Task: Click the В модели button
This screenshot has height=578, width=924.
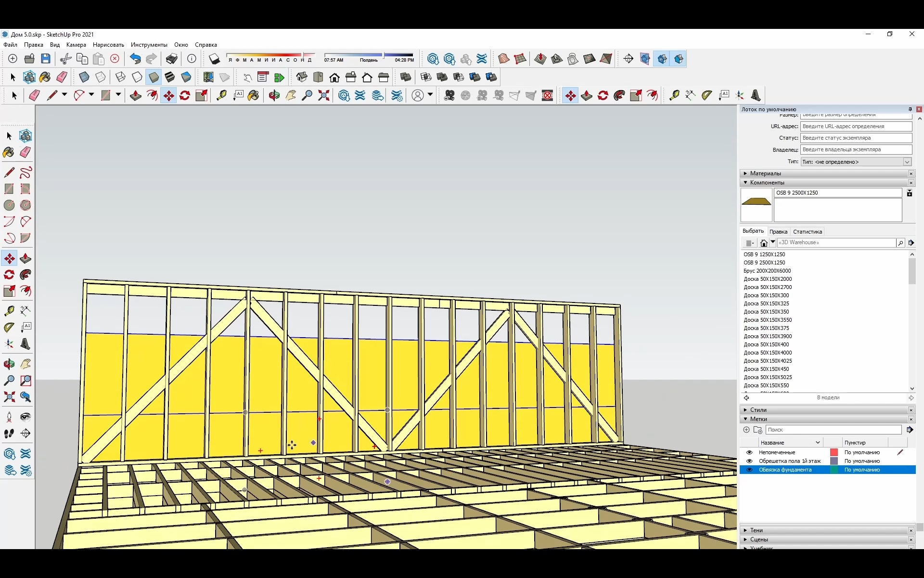Action: click(828, 397)
